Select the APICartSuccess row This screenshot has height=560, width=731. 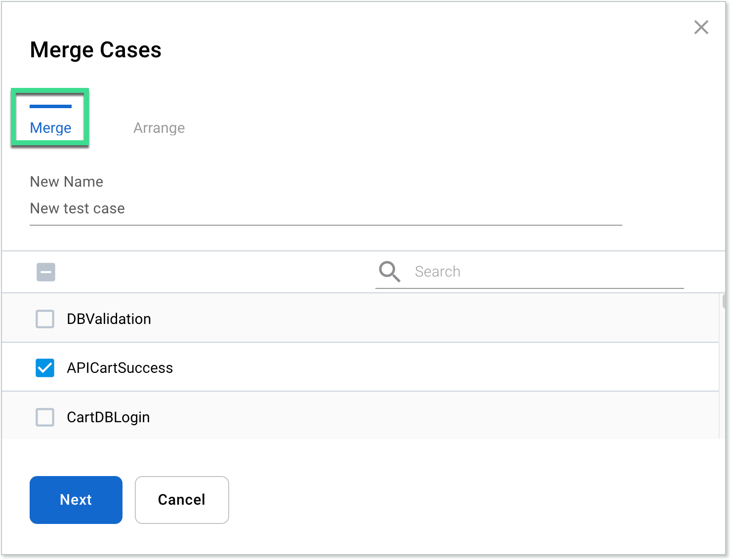click(198, 368)
